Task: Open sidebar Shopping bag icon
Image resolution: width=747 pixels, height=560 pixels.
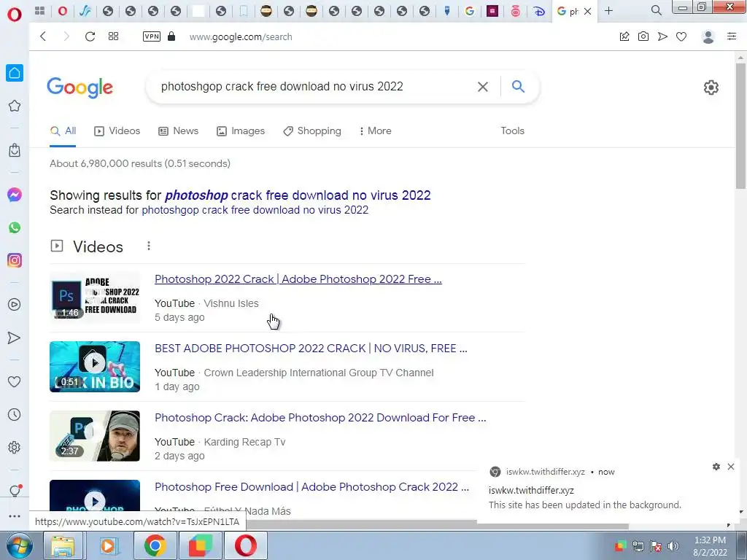Action: tap(15, 150)
